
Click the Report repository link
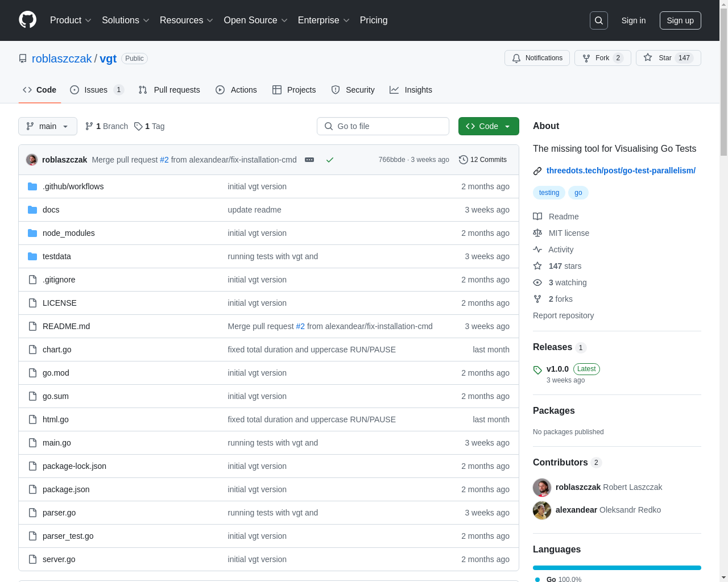(563, 315)
